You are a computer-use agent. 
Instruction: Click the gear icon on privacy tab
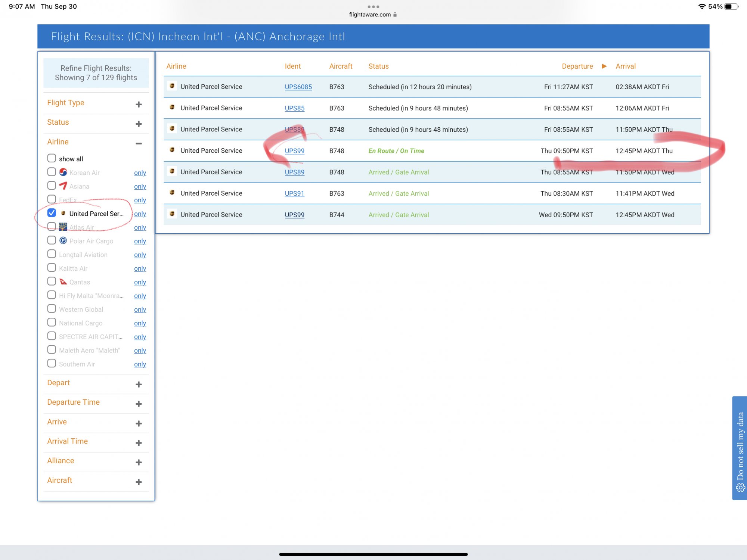pyautogui.click(x=740, y=488)
